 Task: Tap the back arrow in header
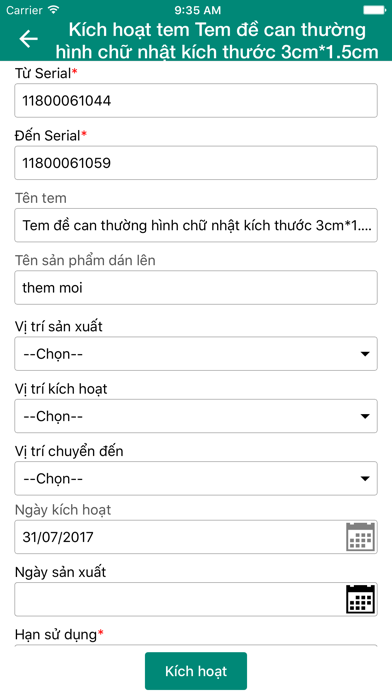(28, 39)
